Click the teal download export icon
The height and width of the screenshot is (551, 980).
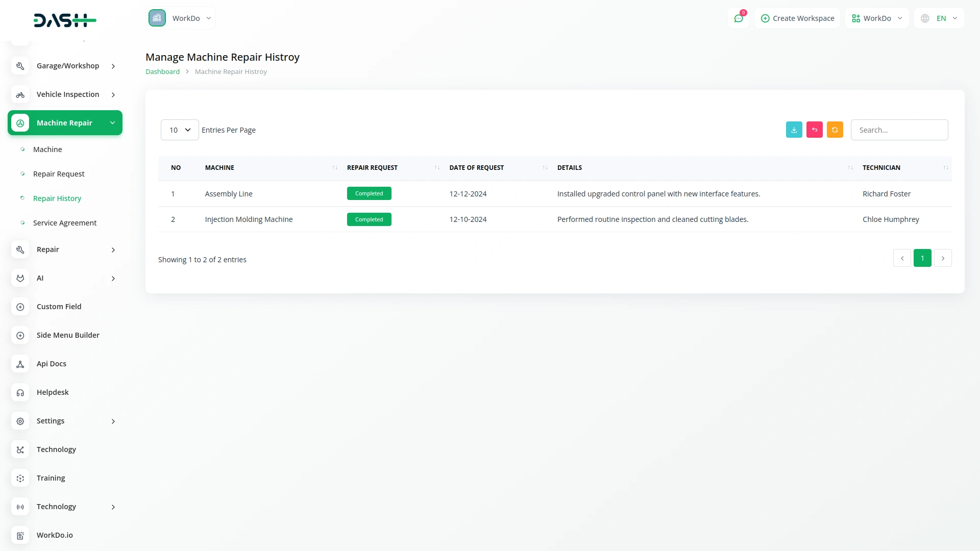(794, 130)
